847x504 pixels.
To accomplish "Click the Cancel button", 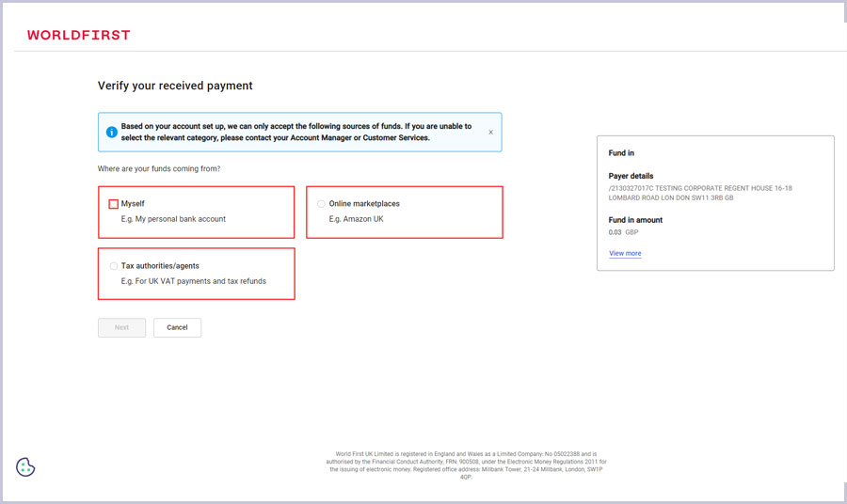I will coord(177,327).
